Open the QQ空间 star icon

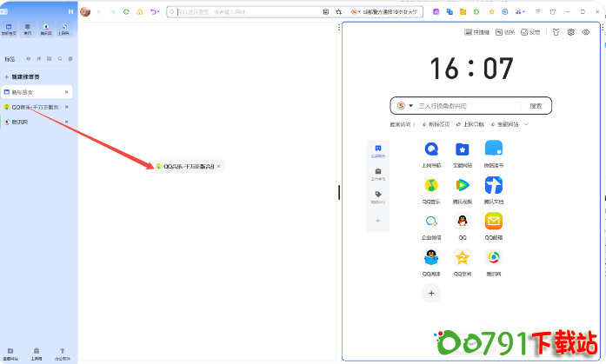click(x=463, y=257)
